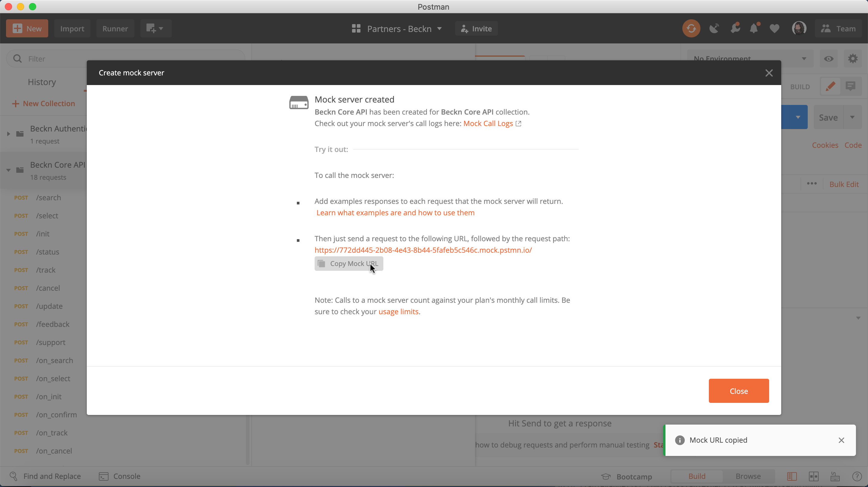Open Find and Replace
Image resolution: width=868 pixels, height=487 pixels.
pos(45,476)
